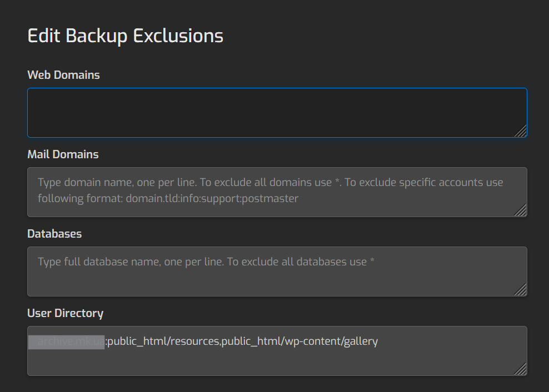This screenshot has width=549, height=392.
Task: Click the greyed-out archive domain in User Directory
Action: click(67, 341)
